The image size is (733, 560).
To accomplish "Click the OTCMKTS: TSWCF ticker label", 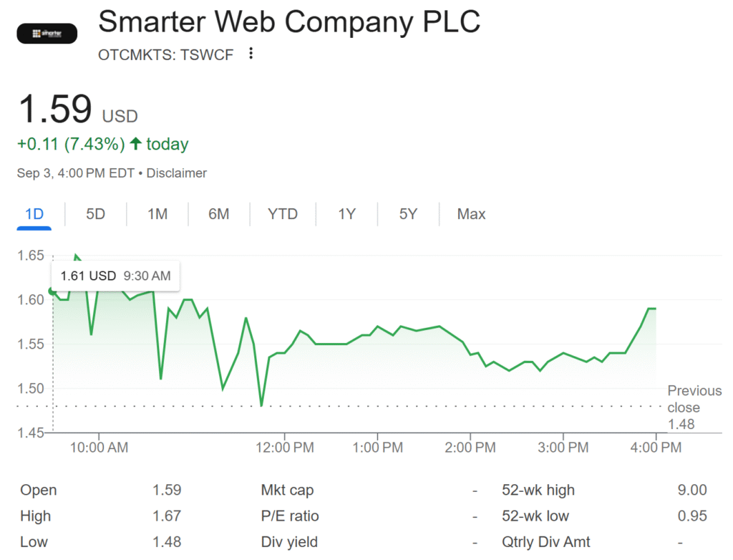I will pos(165,54).
